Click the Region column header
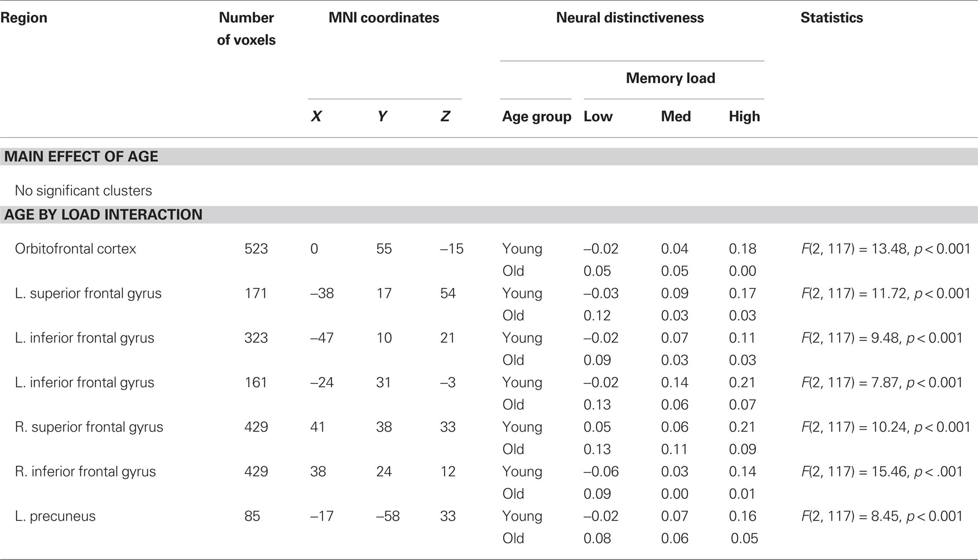 pyautogui.click(x=24, y=18)
